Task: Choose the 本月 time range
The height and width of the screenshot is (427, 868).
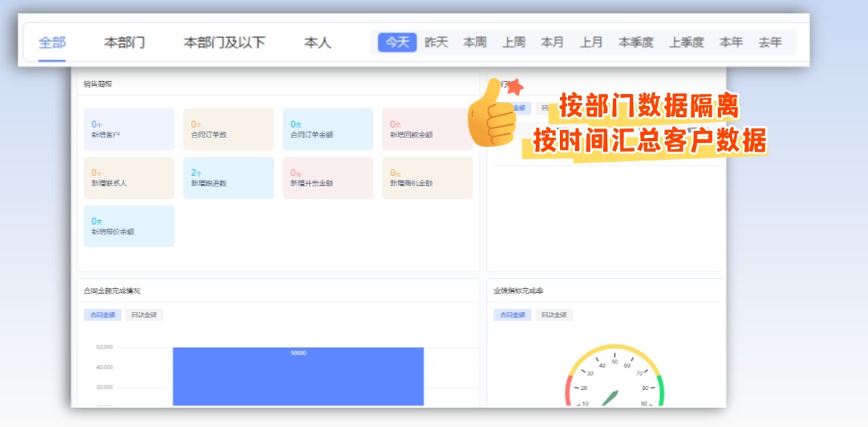Action: coord(553,42)
